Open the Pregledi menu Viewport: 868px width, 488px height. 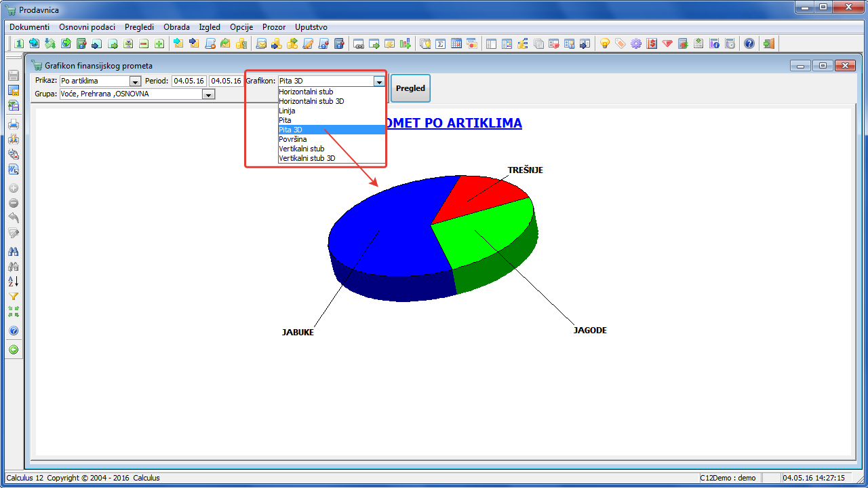(x=140, y=27)
